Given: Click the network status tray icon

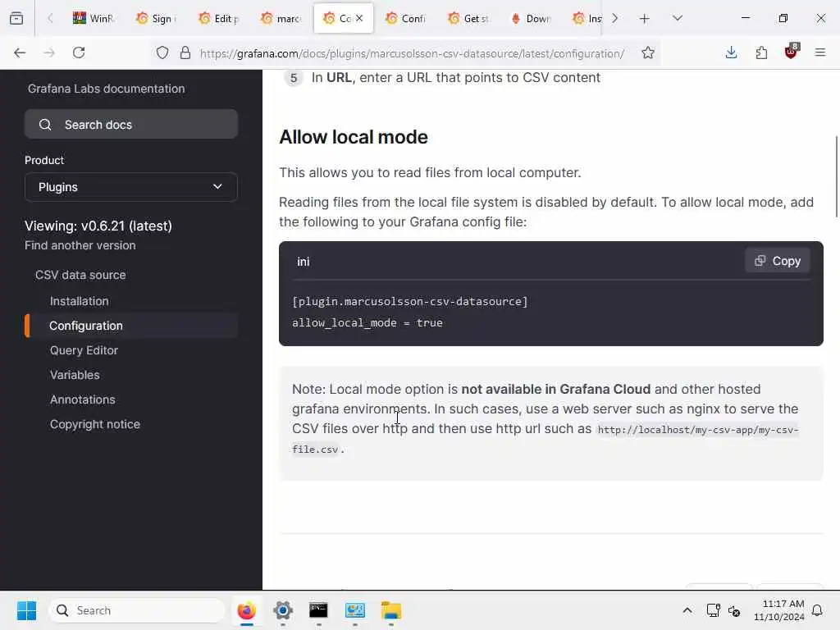Looking at the screenshot, I should click(x=713, y=610).
